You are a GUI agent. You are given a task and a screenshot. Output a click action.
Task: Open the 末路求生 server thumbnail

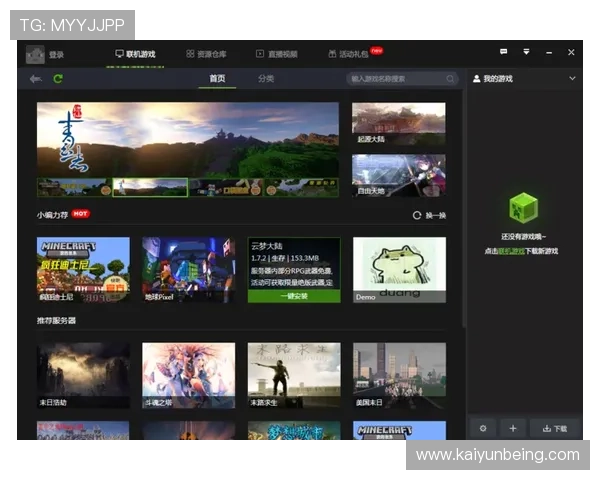tap(294, 374)
